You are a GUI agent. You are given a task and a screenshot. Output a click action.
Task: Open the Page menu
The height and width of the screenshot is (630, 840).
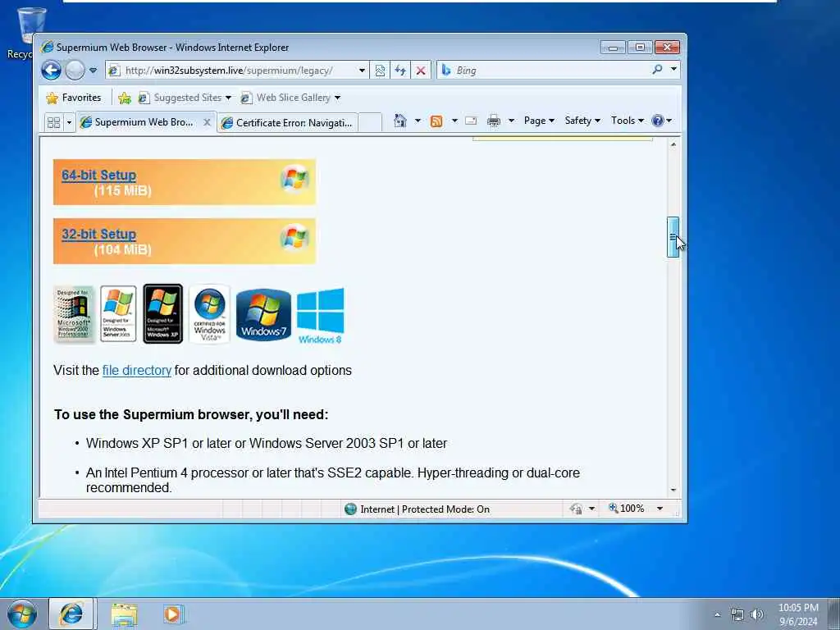coord(539,121)
